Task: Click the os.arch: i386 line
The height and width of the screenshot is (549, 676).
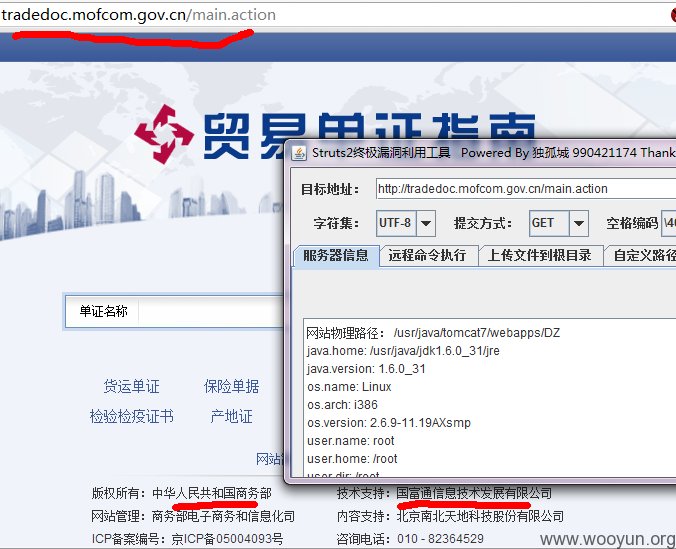Action: click(x=342, y=405)
